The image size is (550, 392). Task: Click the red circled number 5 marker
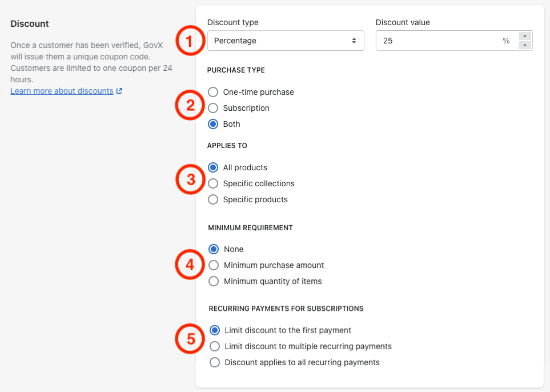tap(189, 339)
